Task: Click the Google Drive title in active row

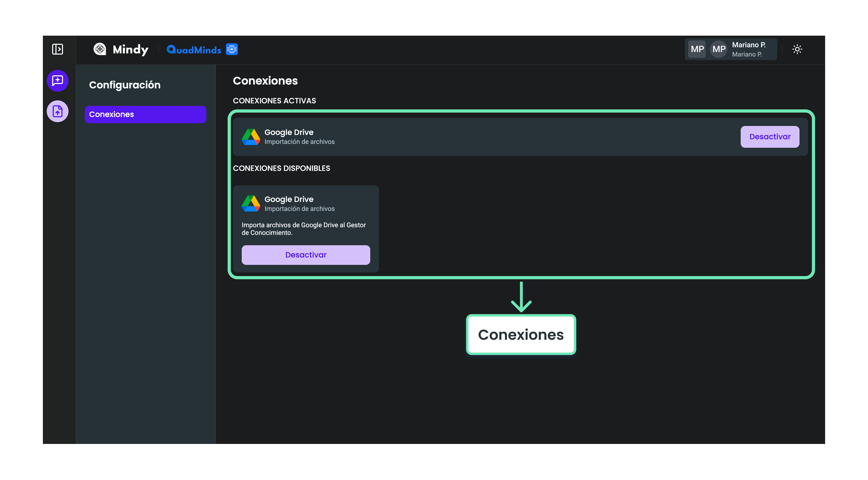Action: [289, 132]
